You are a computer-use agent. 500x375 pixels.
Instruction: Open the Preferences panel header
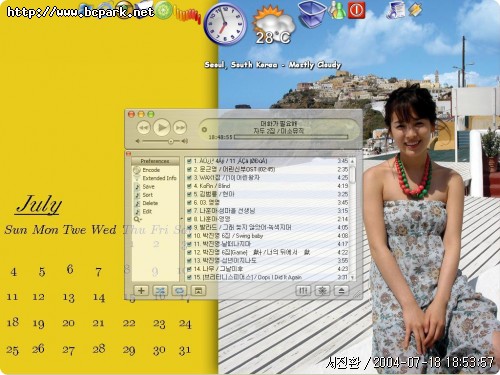coord(155,161)
